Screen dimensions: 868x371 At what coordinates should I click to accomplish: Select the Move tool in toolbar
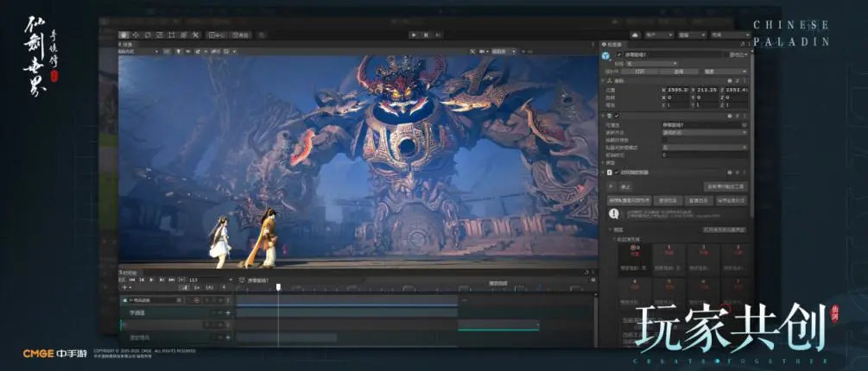(x=136, y=35)
